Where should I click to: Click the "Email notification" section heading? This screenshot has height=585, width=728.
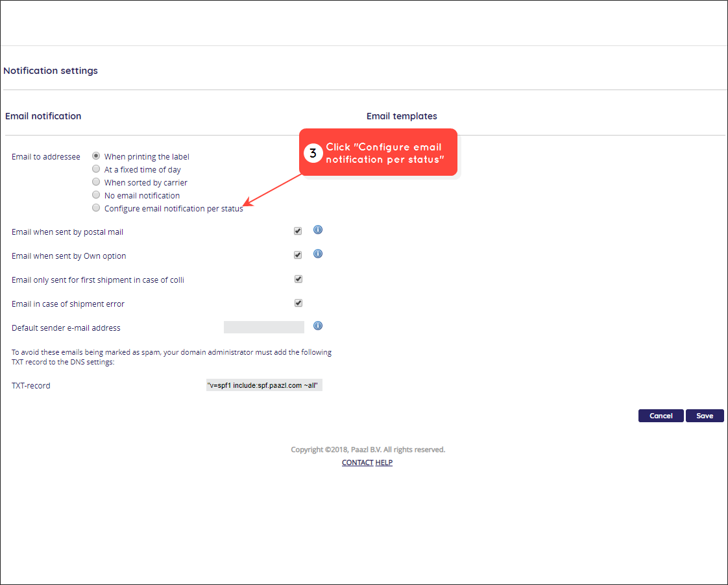pos(43,116)
